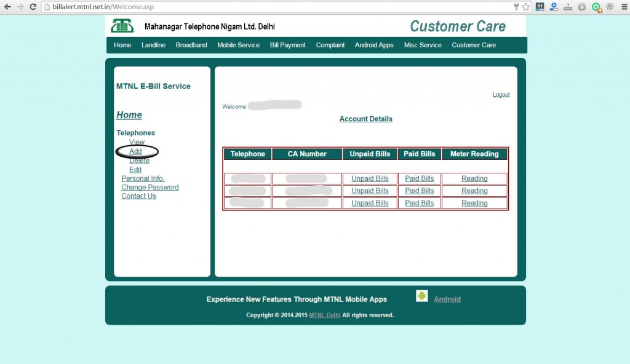Viewport: 630px width, 364px height.
Task: Open Unpaid Bills in second row
Action: (x=370, y=191)
